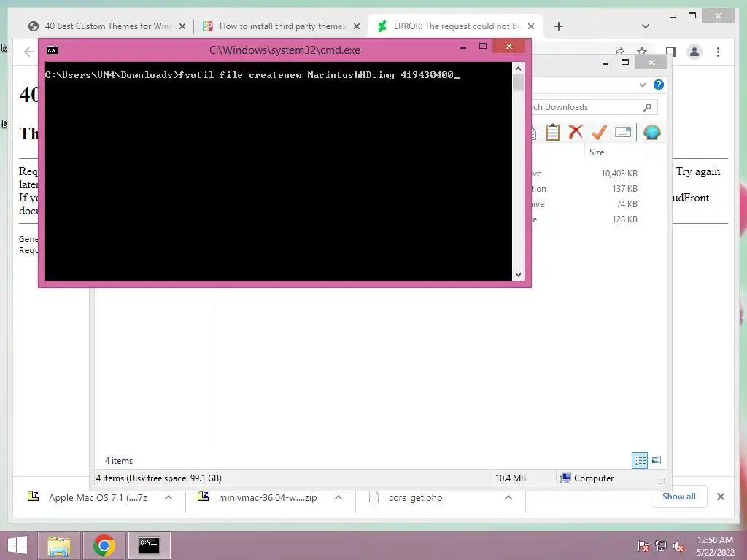
Task: Open Explorer Help question mark icon
Action: tap(659, 85)
